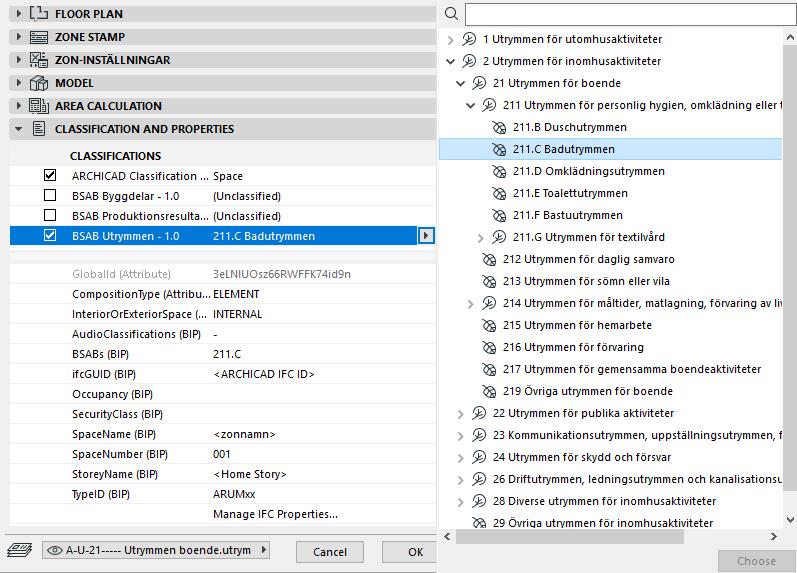Click the icon of 1 Utrymmen för utomhusaktiviteter
Image resolution: width=797 pixels, height=573 pixels.
click(469, 39)
